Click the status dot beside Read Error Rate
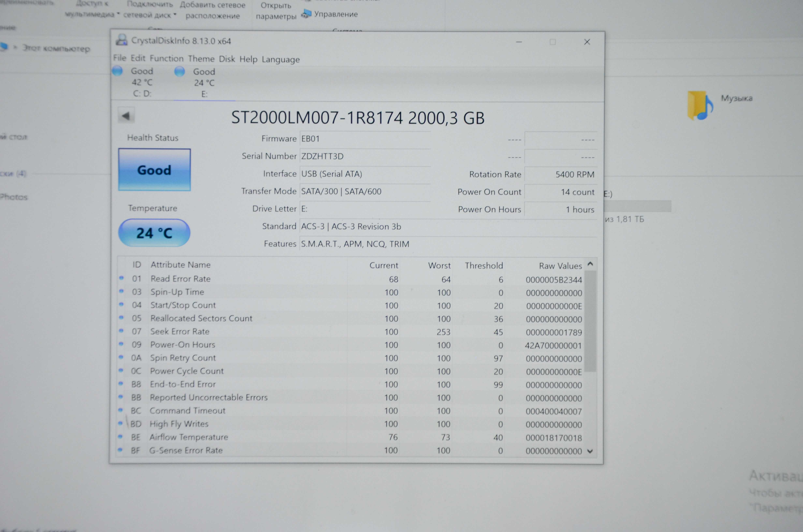This screenshot has height=532, width=803. click(x=121, y=278)
